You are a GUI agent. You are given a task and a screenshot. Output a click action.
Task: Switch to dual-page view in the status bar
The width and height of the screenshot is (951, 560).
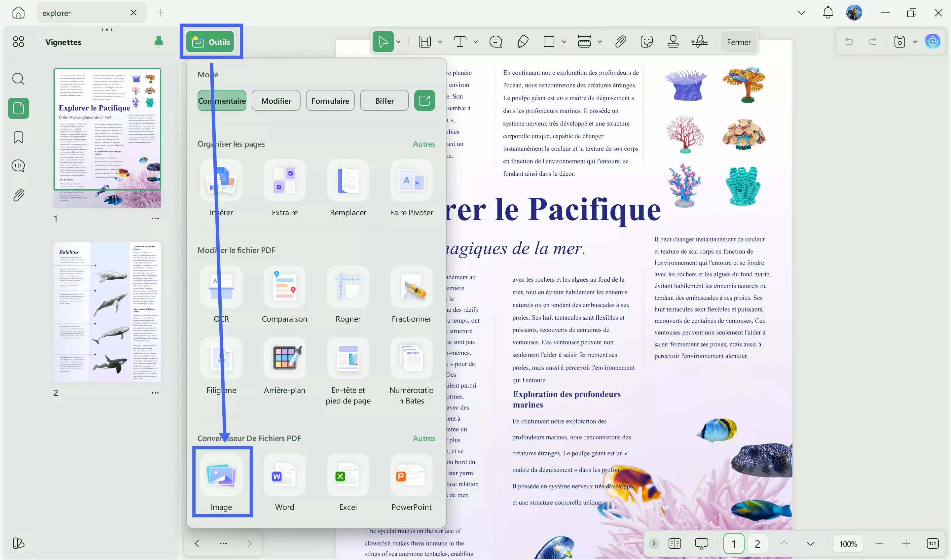point(675,543)
